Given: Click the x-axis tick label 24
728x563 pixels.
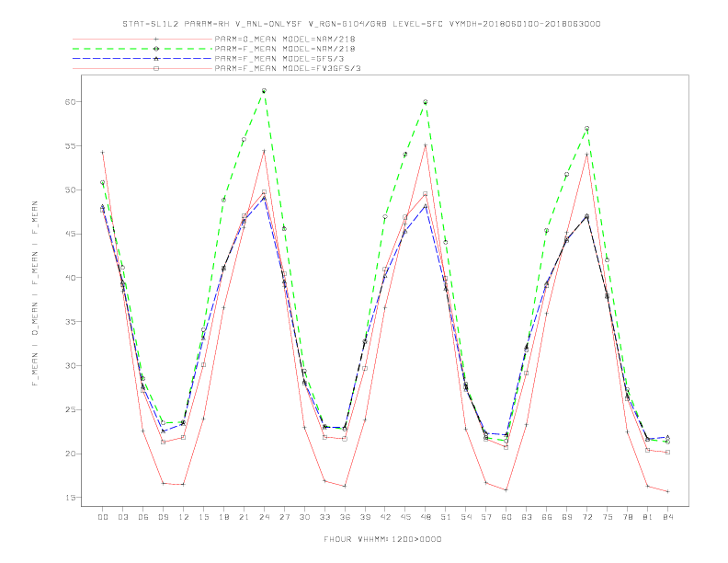Looking at the screenshot, I should (x=264, y=517).
